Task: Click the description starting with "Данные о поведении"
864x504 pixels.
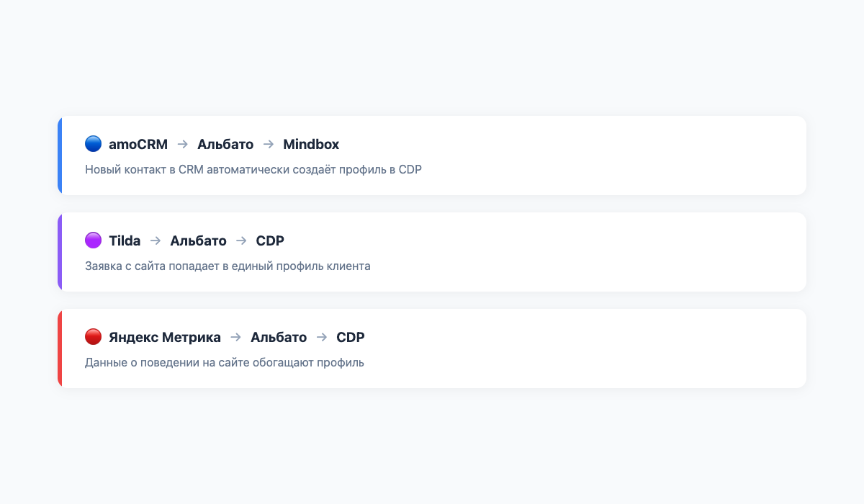Action: 225,363
